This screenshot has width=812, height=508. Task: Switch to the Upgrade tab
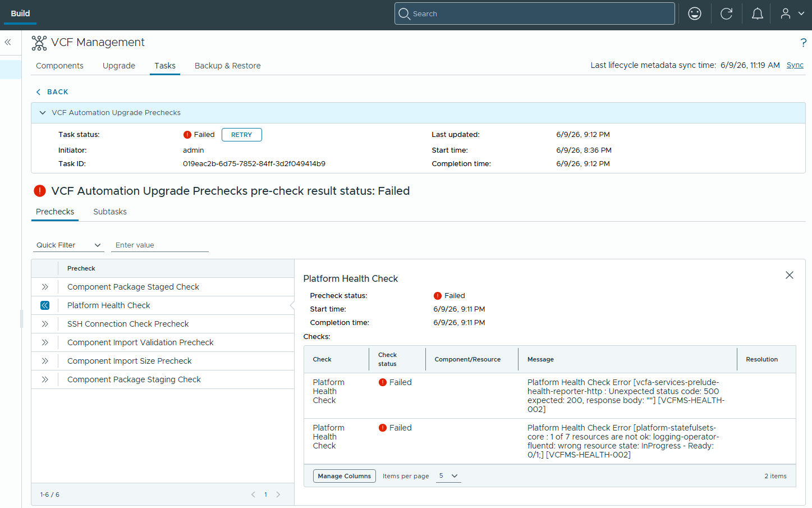119,66
